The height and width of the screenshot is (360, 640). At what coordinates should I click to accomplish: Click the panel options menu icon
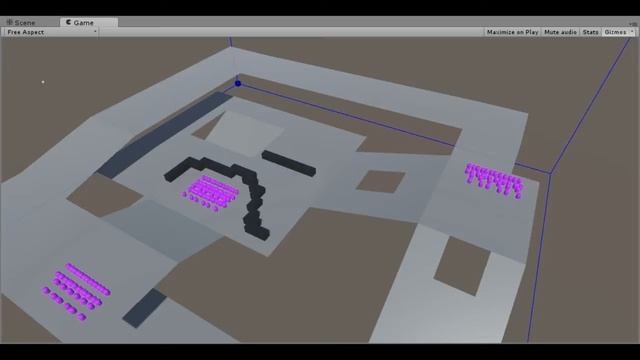click(634, 24)
